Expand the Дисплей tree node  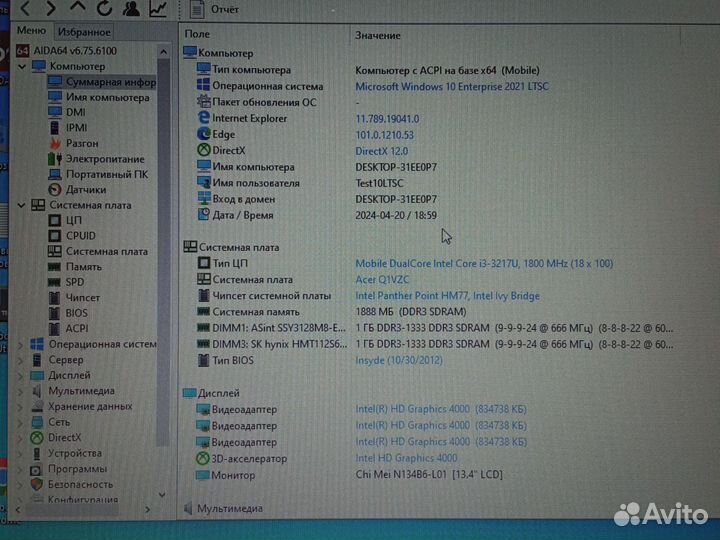click(x=21, y=376)
